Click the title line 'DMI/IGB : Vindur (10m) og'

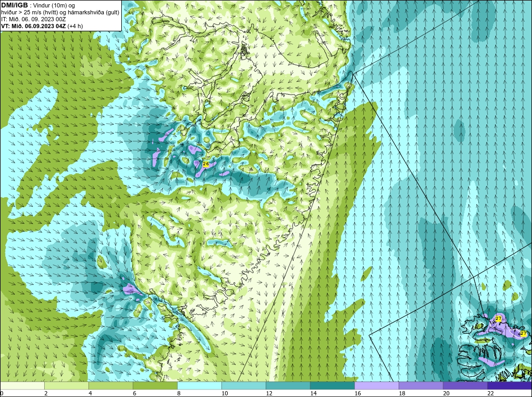(x=38, y=5)
